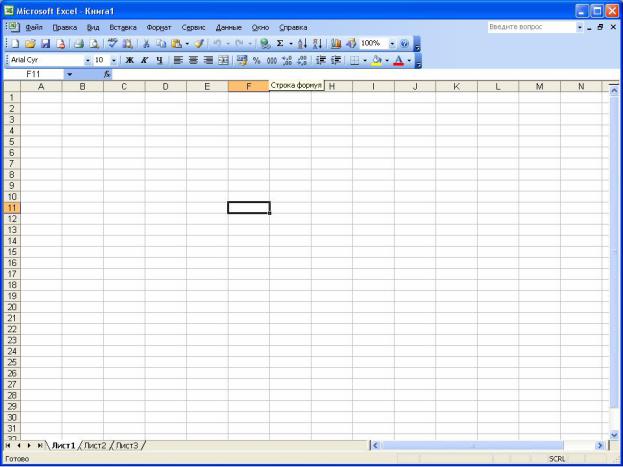Viewport: 623px width, 467px height.
Task: Toggle italic with the К button
Action: coord(144,60)
